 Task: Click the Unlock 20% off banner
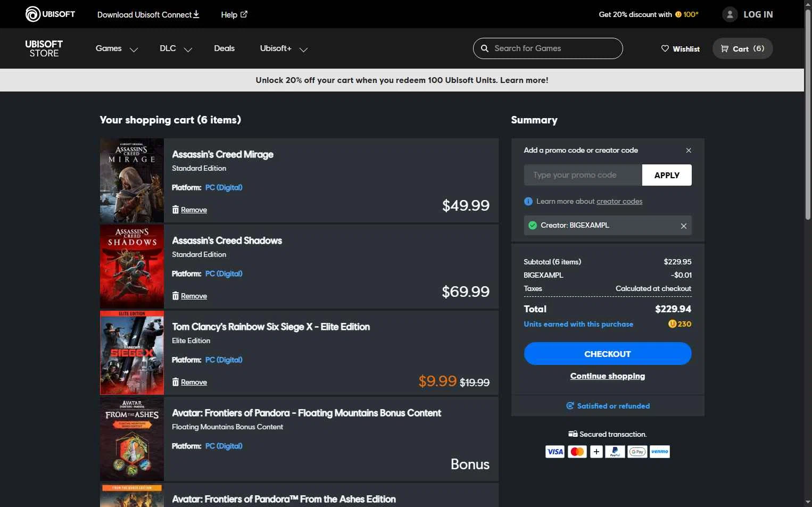click(402, 80)
